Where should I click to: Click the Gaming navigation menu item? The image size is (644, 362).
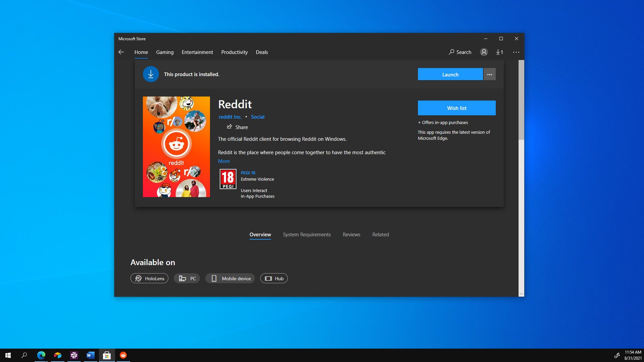tap(165, 52)
